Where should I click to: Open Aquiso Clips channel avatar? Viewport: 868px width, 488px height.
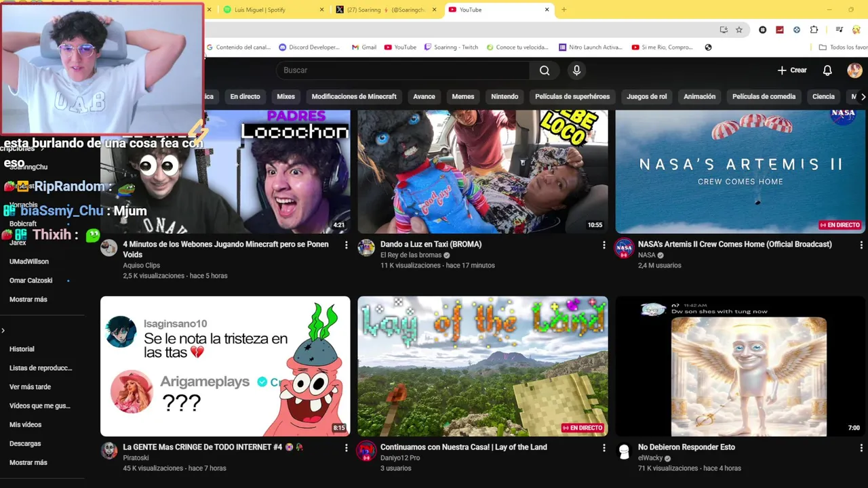pyautogui.click(x=108, y=248)
